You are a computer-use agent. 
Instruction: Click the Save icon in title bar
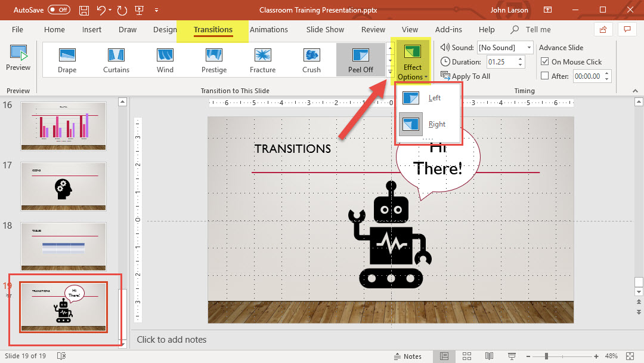tap(84, 10)
